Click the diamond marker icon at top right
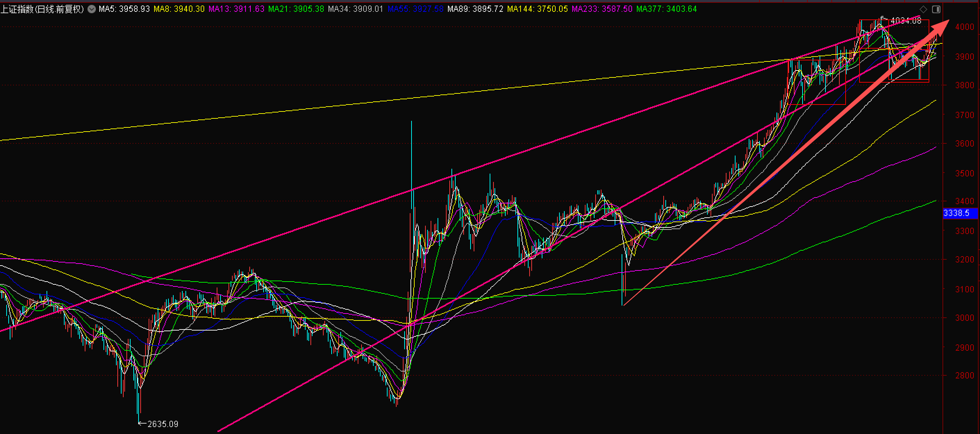This screenshot has height=434, width=980. [x=923, y=9]
